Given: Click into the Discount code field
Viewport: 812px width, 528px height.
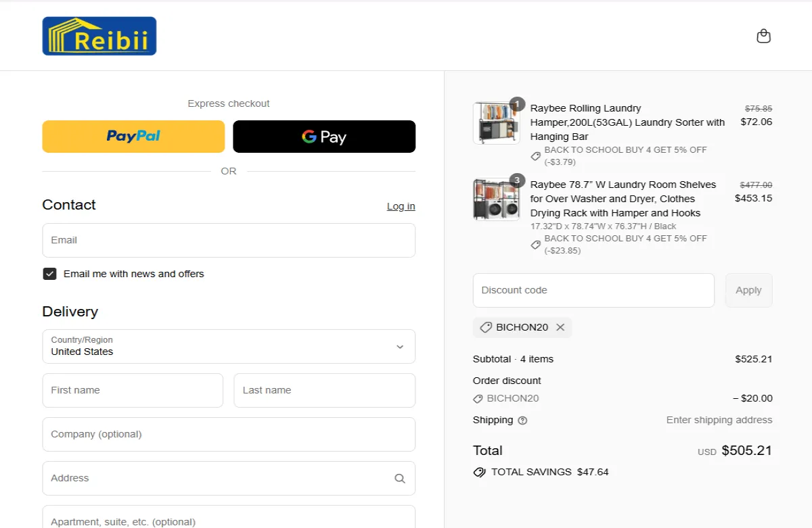Looking at the screenshot, I should coord(593,290).
